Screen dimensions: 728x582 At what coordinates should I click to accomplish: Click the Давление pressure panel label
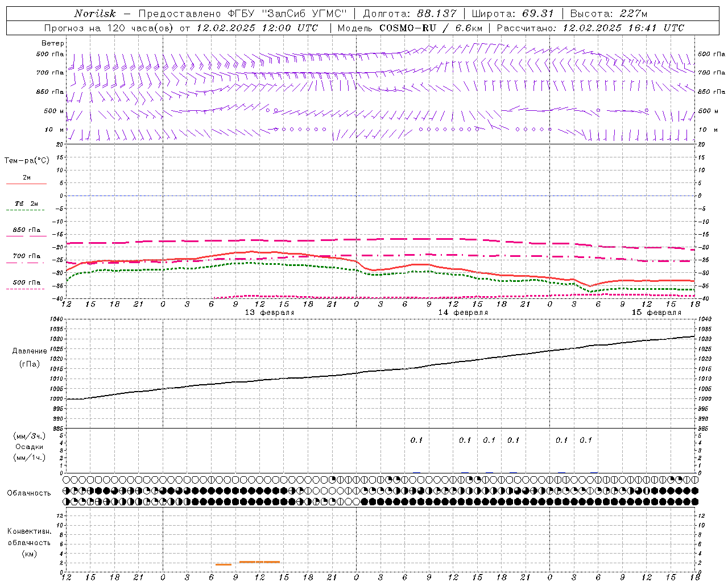[x=30, y=351]
